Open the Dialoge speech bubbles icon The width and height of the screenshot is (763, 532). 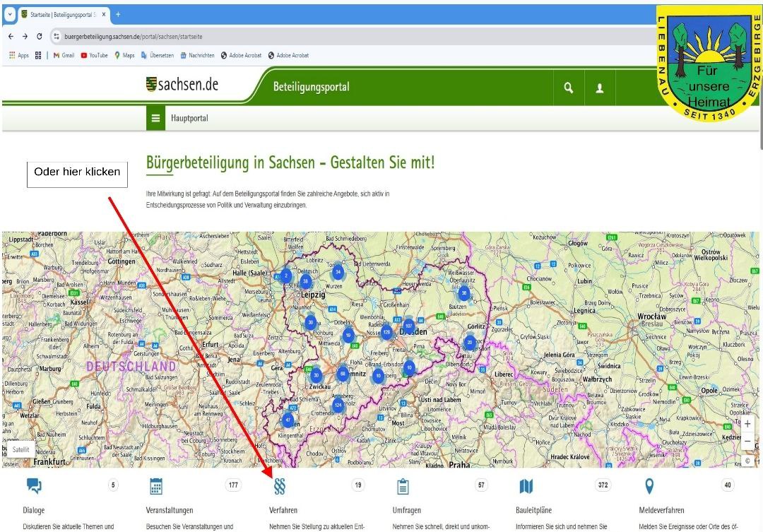[x=34, y=485]
